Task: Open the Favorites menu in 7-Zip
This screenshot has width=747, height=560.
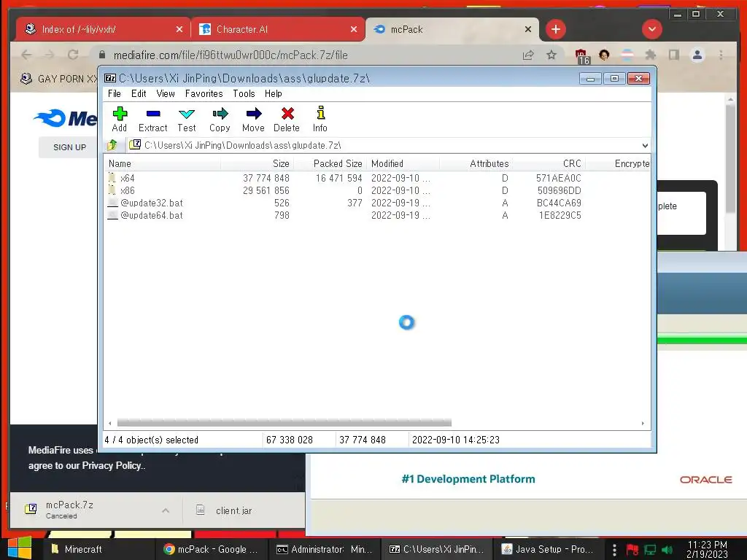Action: (x=204, y=93)
